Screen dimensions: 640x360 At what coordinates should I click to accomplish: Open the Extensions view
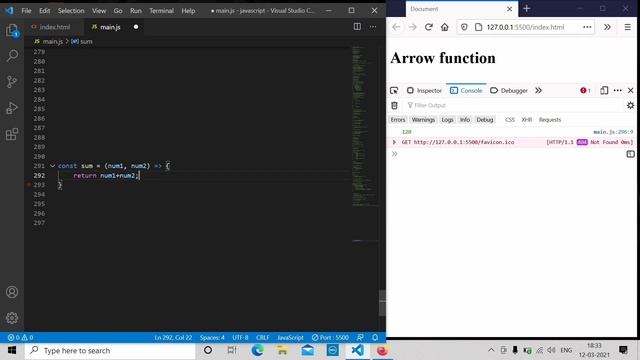click(12, 134)
